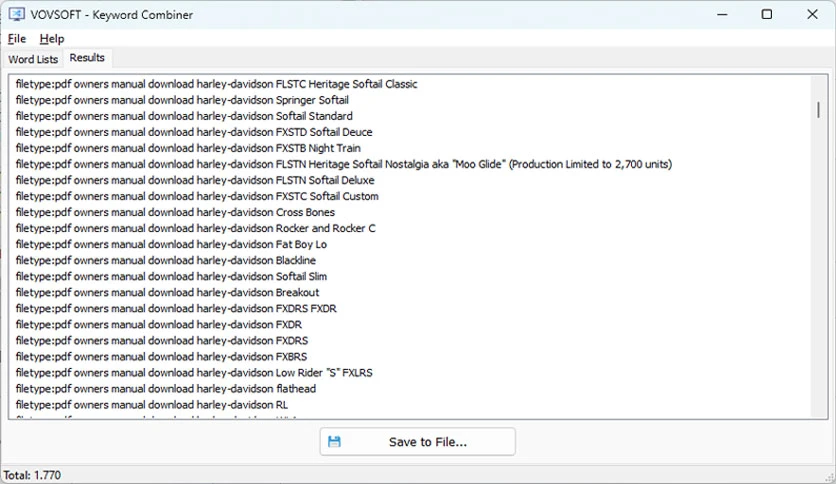Select the FXDRS FXDR result line
The height and width of the screenshot is (484, 836).
coord(176,308)
